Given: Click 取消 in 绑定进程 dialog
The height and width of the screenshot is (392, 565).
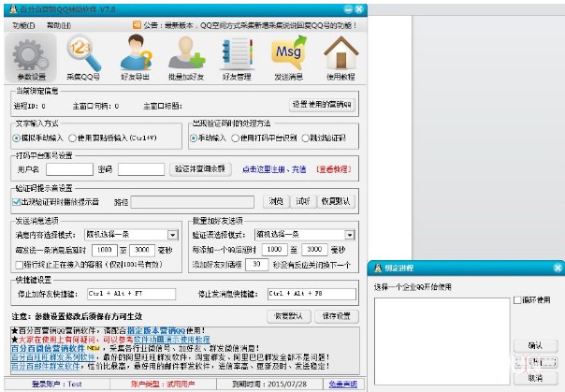Looking at the screenshot, I should (535, 378).
